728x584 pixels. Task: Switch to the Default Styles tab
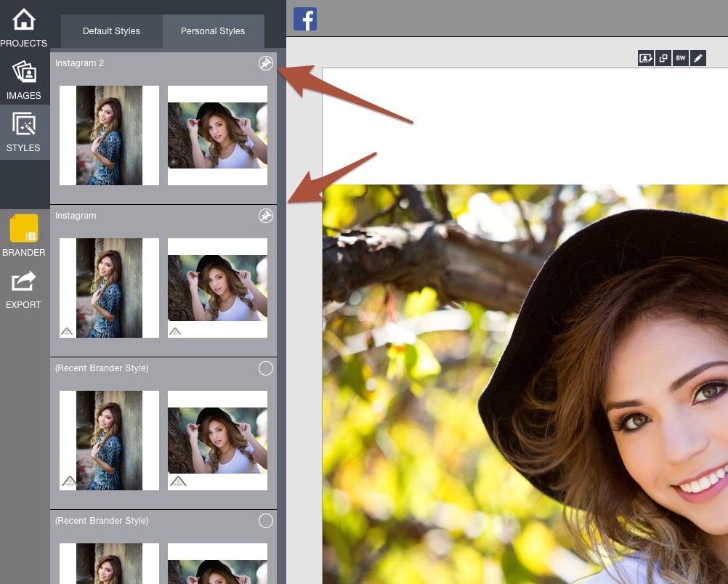[111, 31]
